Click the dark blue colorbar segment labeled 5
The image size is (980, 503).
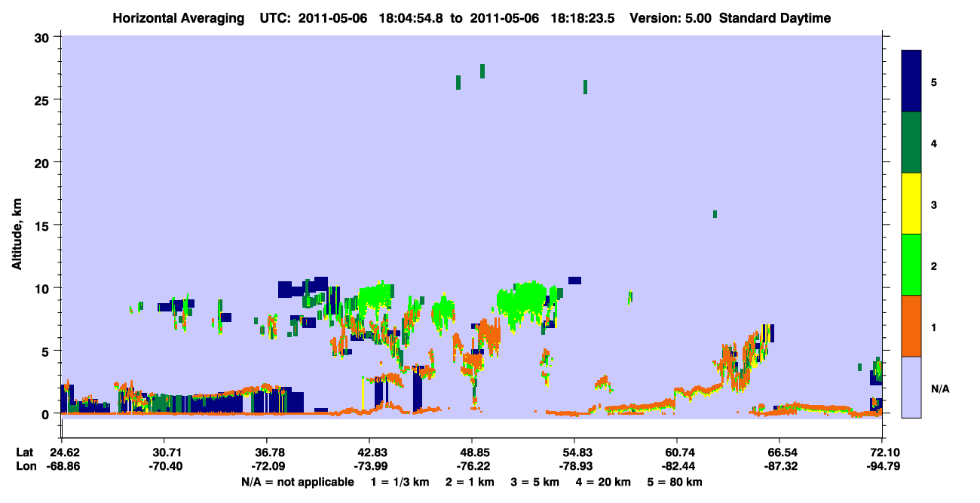click(x=911, y=81)
